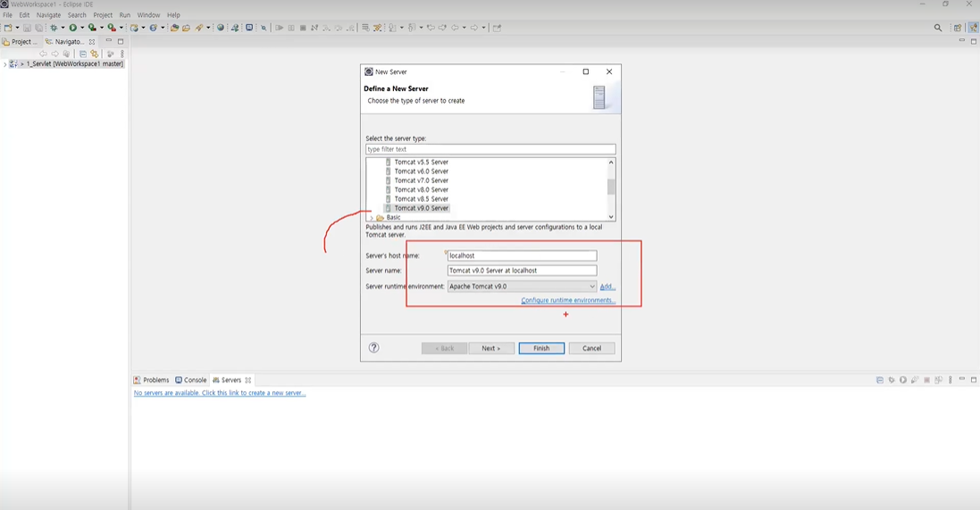Click the green Run button icon
Image resolution: width=980 pixels, height=510 pixels.
[73, 28]
